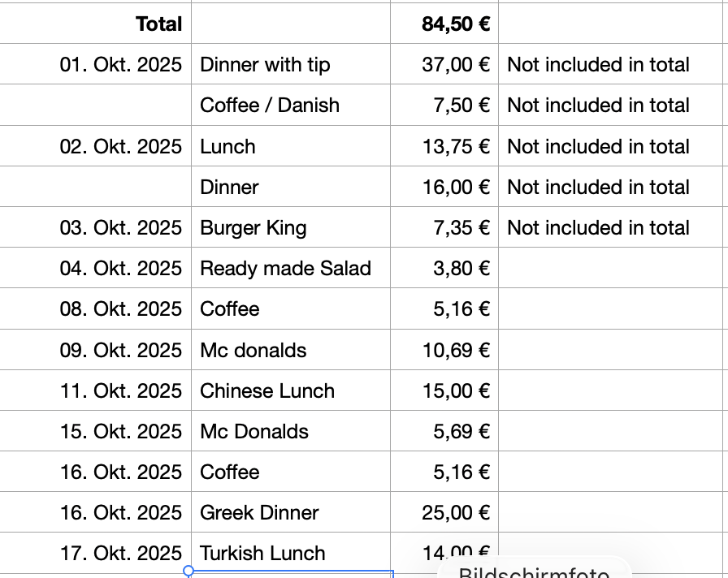Select the Turkish Lunch cell
The width and height of the screenshot is (728, 578).
262,553
